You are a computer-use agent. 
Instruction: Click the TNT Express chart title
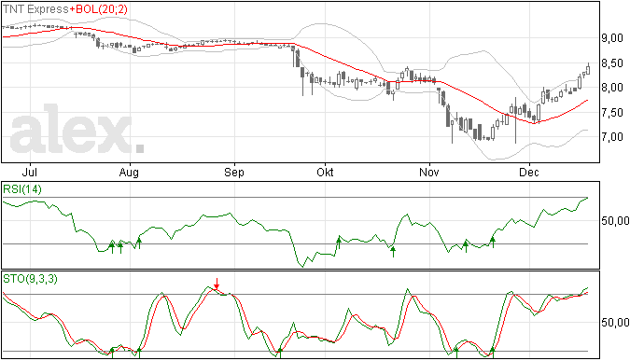tap(35, 9)
